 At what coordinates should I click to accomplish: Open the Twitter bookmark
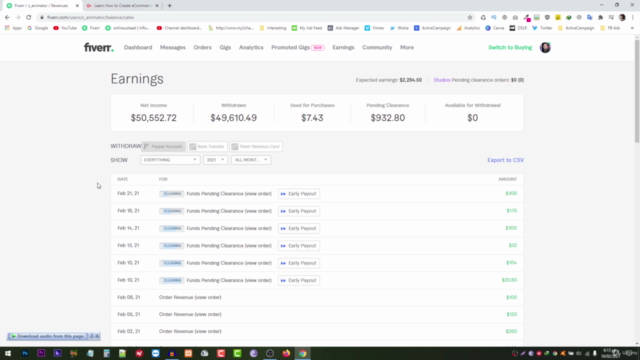542,28
